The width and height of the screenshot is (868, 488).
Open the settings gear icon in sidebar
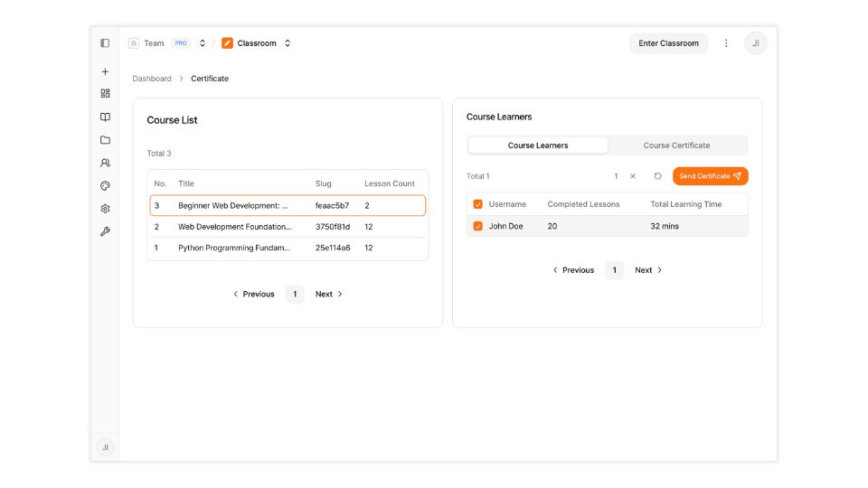[105, 209]
